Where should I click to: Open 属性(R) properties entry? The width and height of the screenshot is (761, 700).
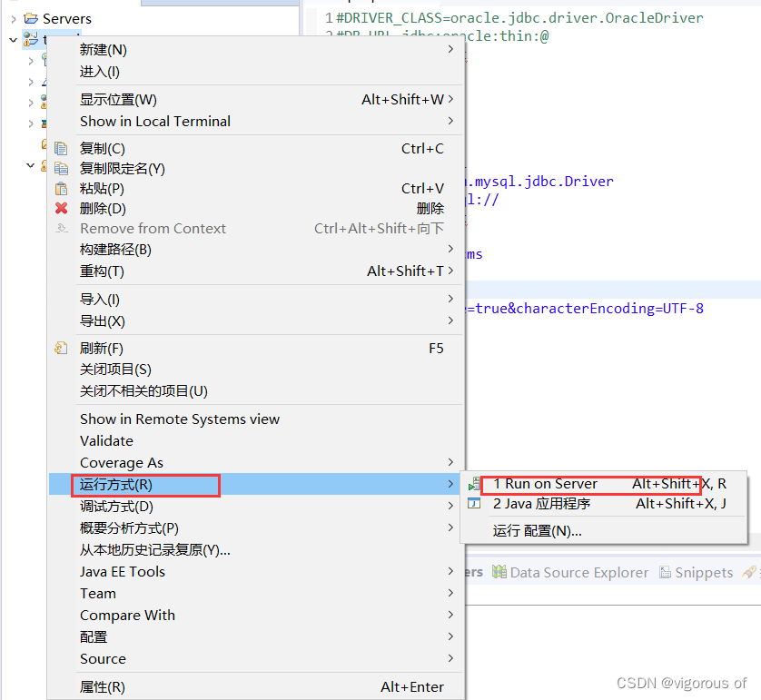[256, 687]
